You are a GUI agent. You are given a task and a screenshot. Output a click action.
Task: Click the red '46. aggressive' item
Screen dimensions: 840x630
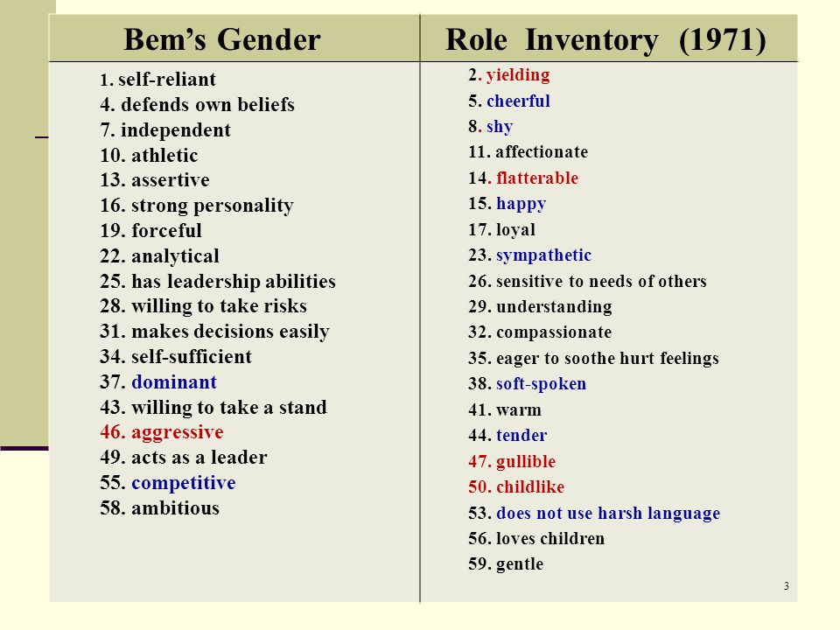click(x=162, y=433)
